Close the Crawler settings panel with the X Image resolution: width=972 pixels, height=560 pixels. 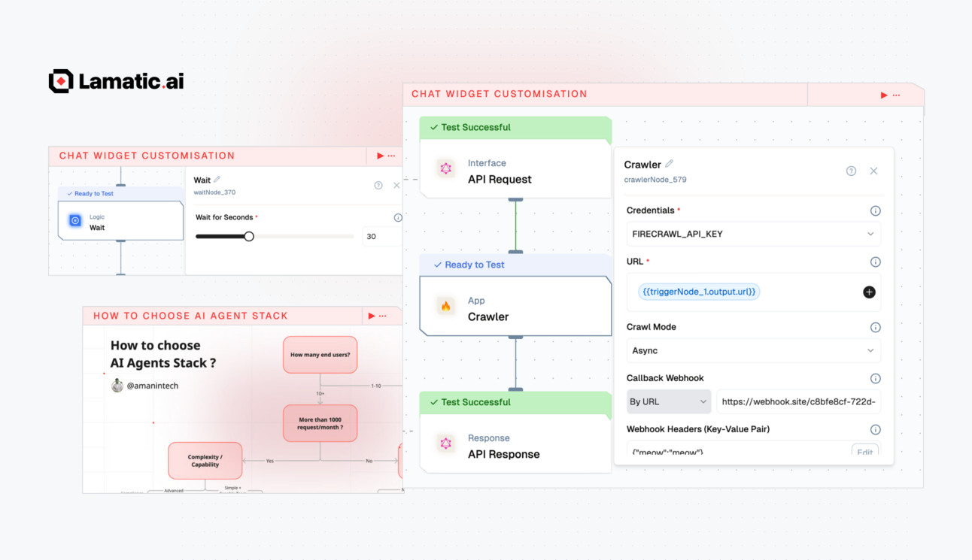point(873,171)
